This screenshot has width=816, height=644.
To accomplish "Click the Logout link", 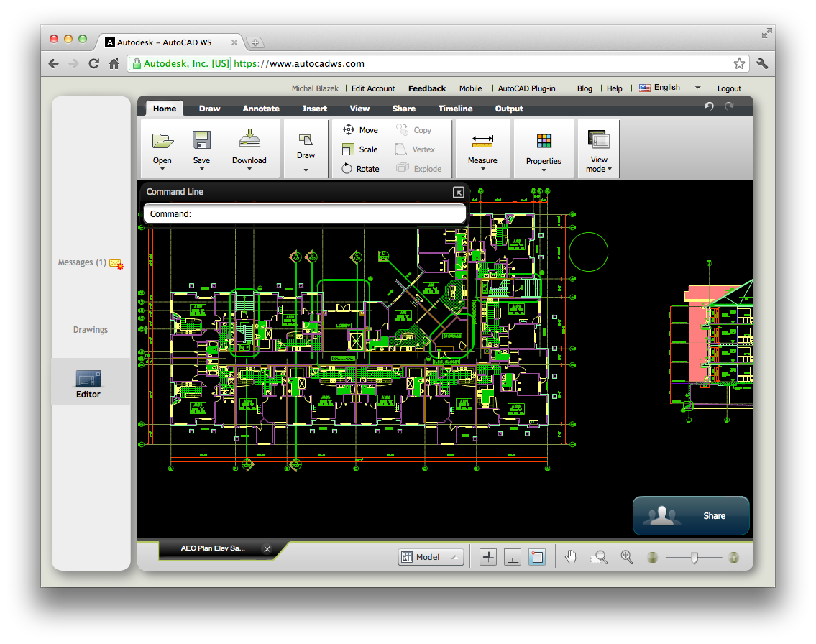I will [729, 88].
